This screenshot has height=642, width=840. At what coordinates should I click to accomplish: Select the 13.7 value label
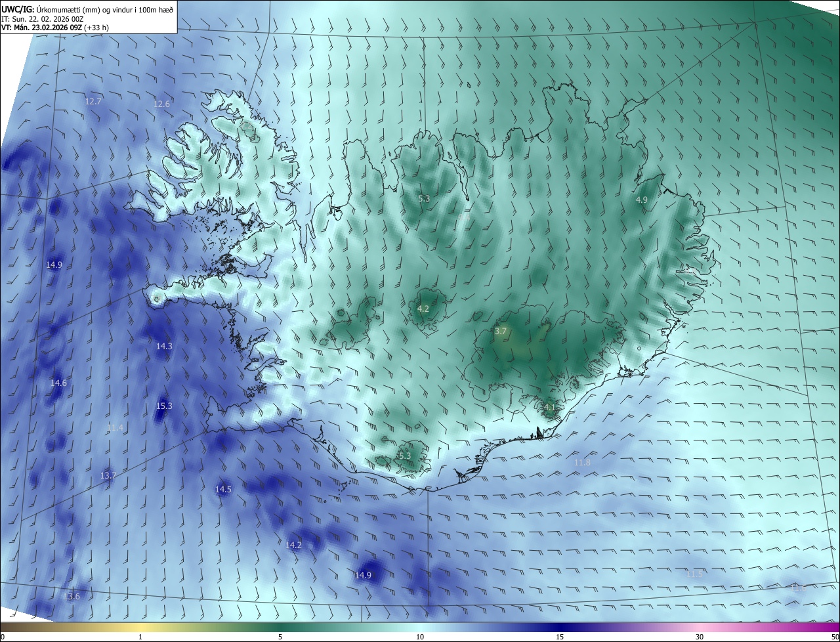[108, 475]
